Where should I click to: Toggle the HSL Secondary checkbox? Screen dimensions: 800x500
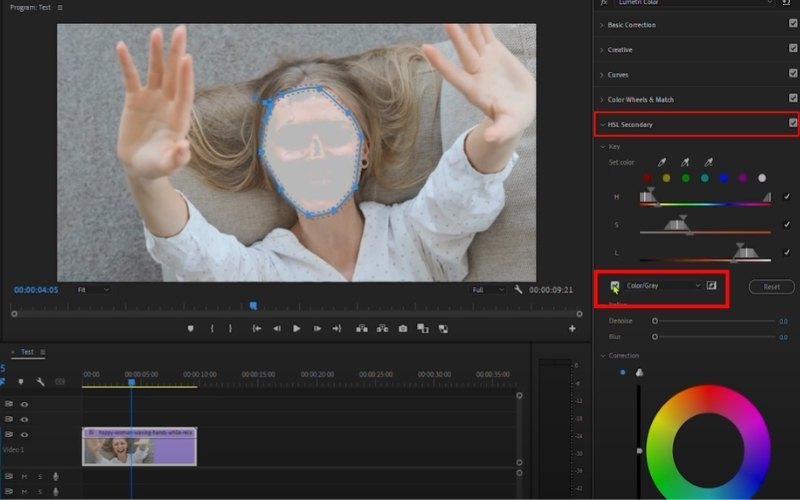coord(793,124)
